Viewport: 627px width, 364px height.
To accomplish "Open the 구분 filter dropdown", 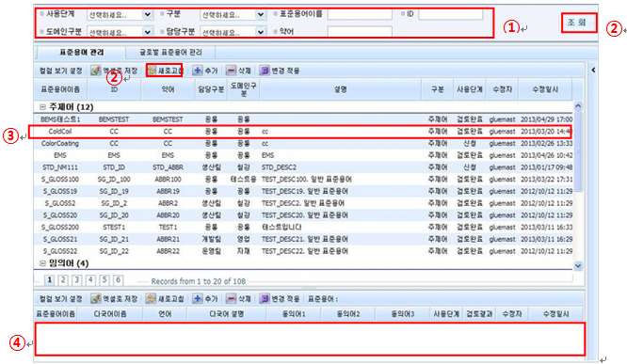I will 261,15.
